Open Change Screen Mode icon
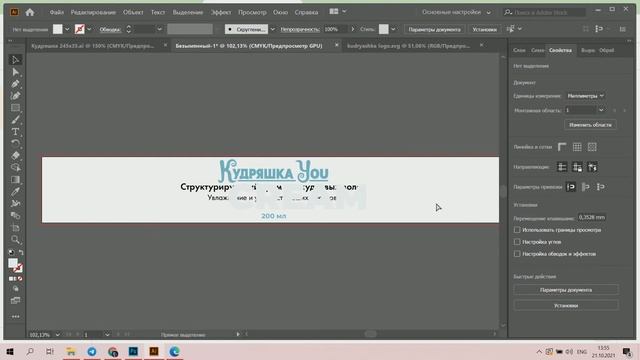This screenshot has width=640, height=360. (15, 301)
